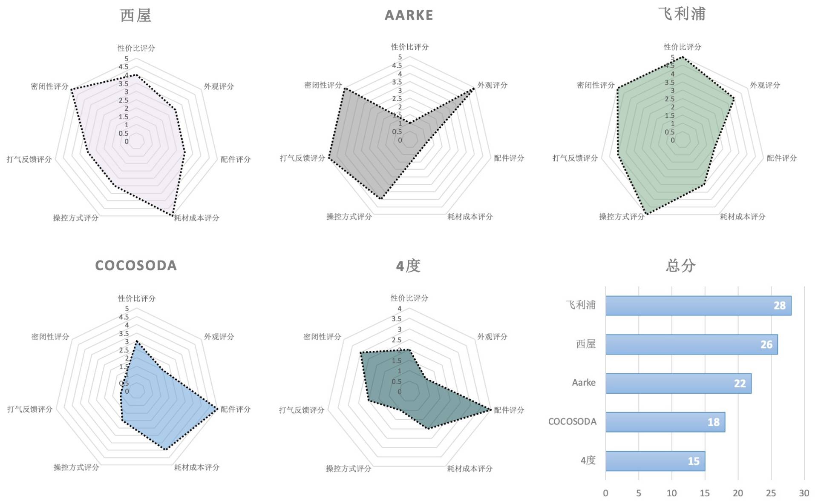Select 性价比评分 label in 西屋 chart
This screenshot has width=818, height=504.
(136, 48)
